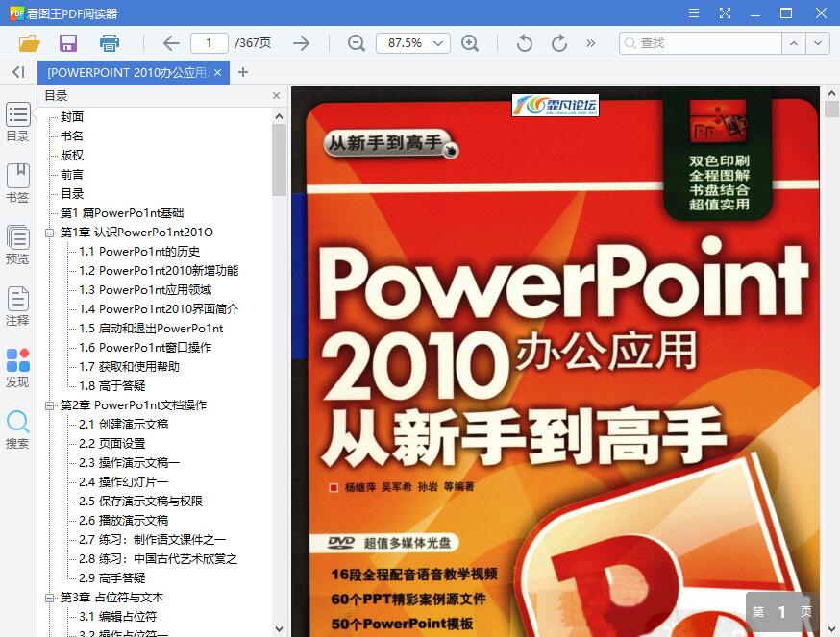Screen dimensions: 840x637
Task: Find next search result arrow
Action: (x=818, y=43)
